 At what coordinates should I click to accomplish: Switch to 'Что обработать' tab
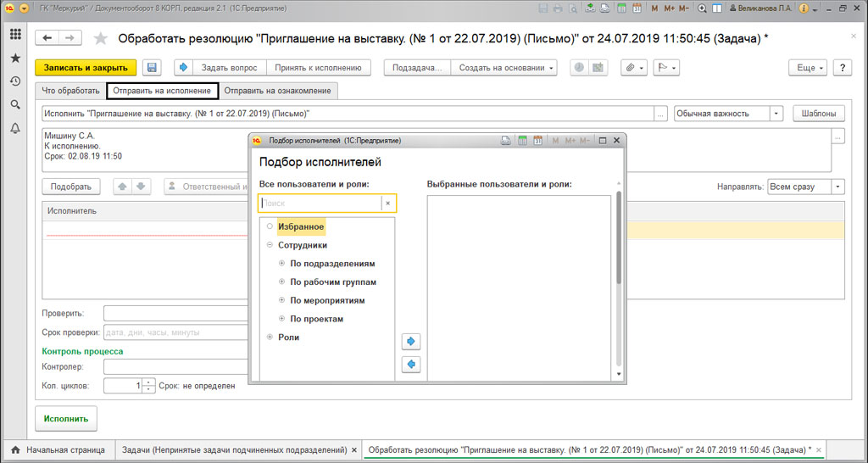click(x=71, y=91)
